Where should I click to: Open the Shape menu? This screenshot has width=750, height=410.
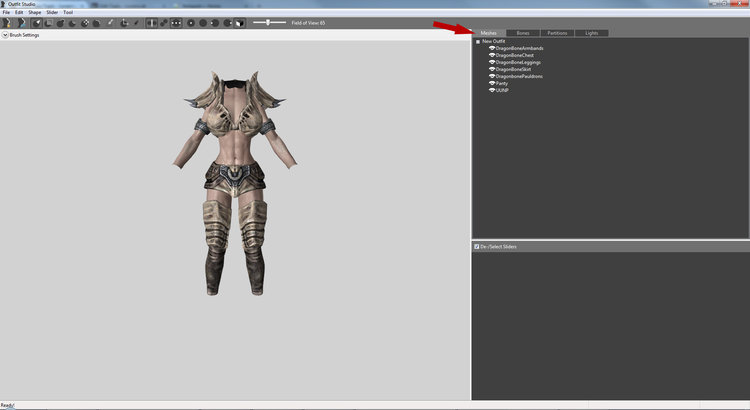[34, 12]
